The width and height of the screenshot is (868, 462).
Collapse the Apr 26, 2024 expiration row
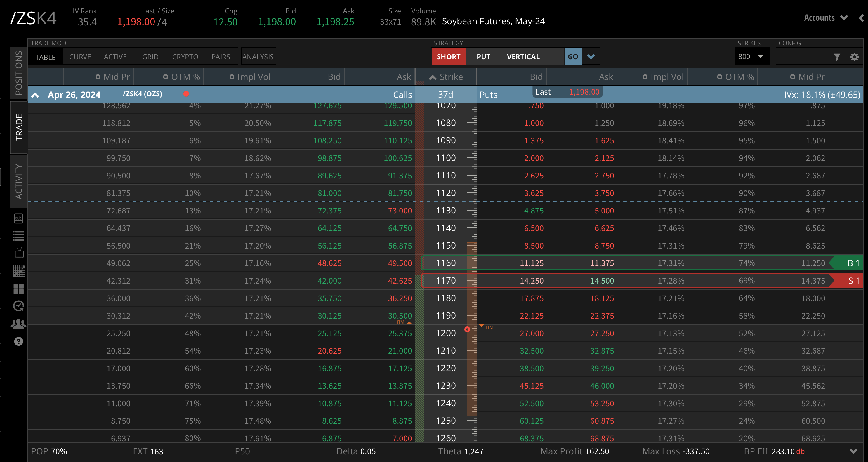click(x=35, y=95)
